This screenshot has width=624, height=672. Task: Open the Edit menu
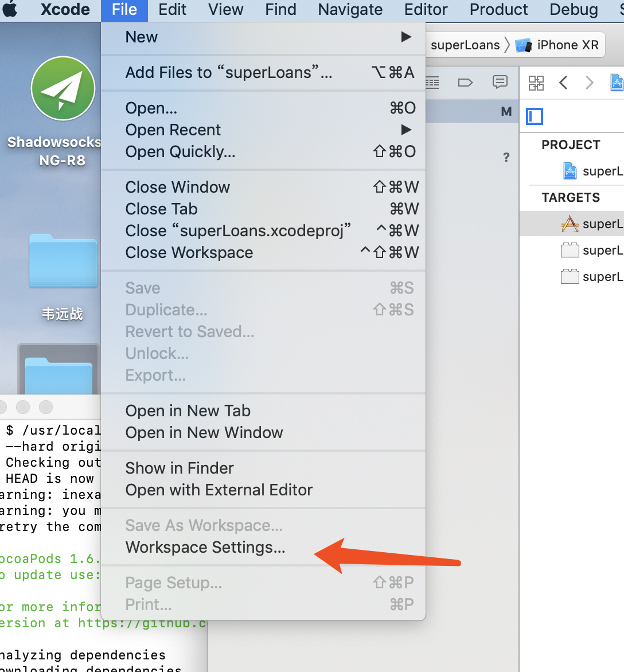coord(172,9)
